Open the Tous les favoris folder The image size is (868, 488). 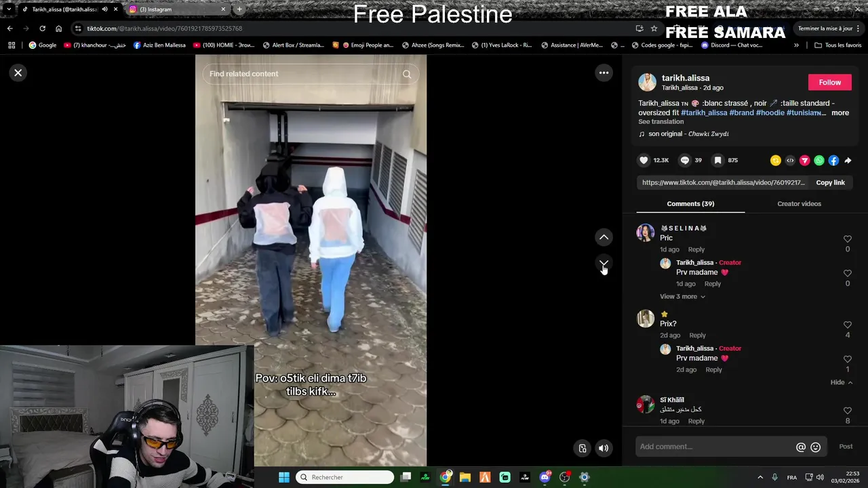tap(838, 45)
